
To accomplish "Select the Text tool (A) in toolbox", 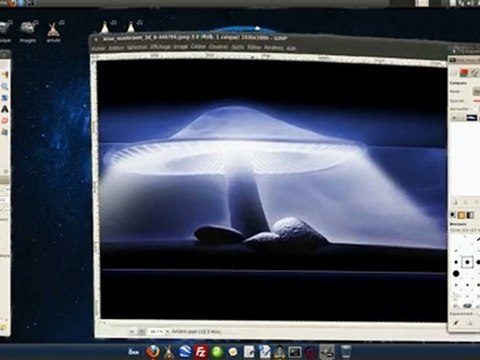I will [5, 109].
